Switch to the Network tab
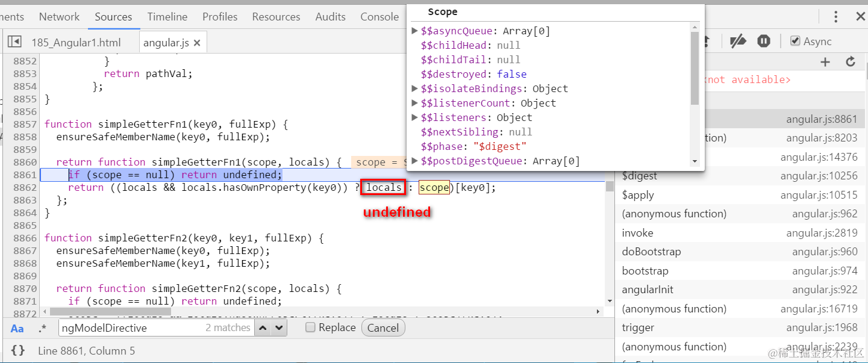 (59, 17)
